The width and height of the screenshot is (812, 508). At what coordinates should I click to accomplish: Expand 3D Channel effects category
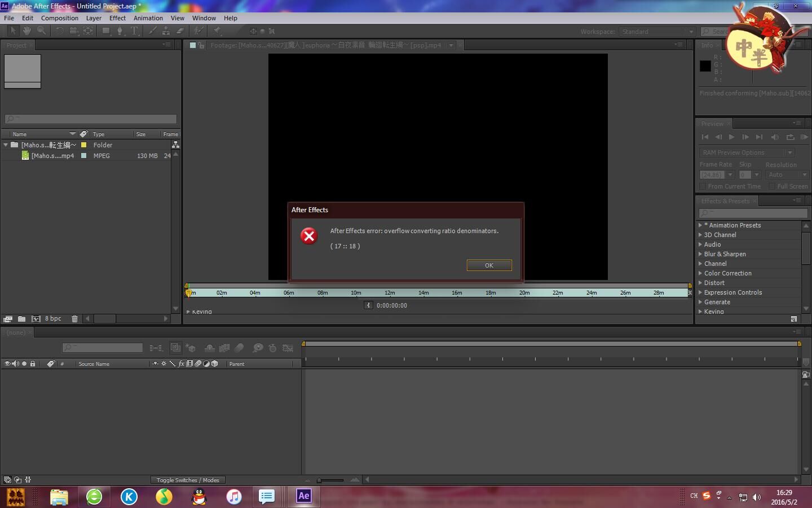[700, 235]
